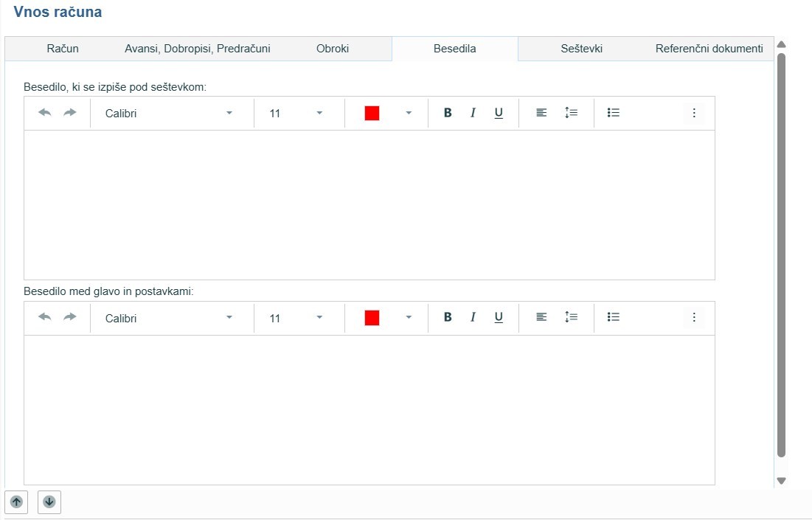The height and width of the screenshot is (520, 812).
Task: Click inside the text area below 'Besedilo med glavo in postavkami'
Action: pyautogui.click(x=369, y=409)
